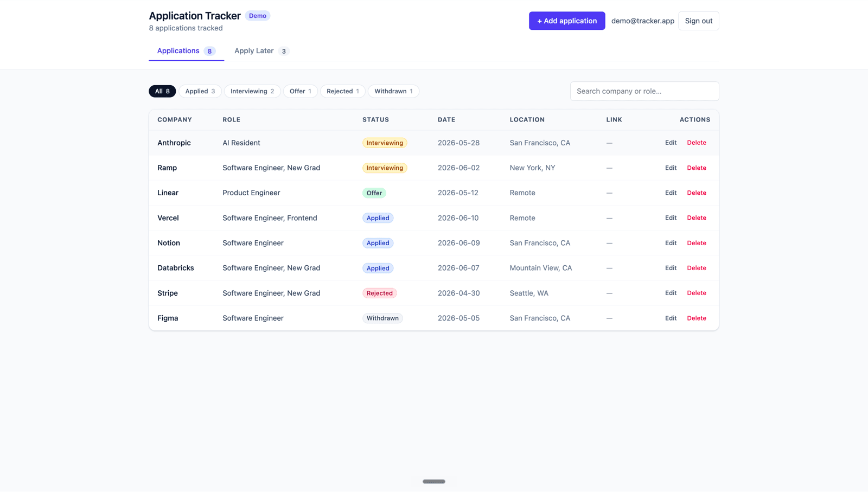Click the AI Resident role cell
This screenshot has height=492, width=868.
[241, 143]
